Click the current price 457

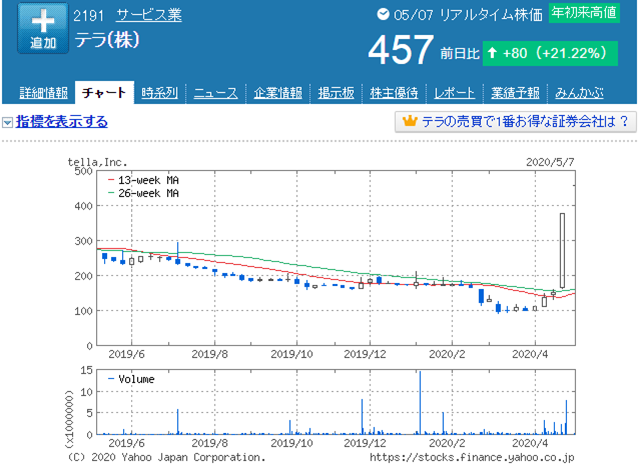tap(401, 50)
